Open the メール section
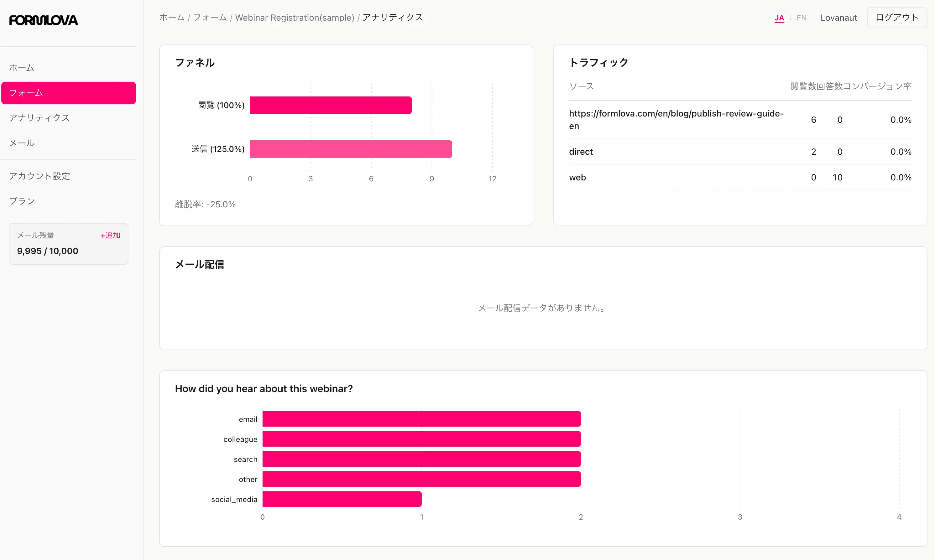The image size is (935, 560). [22, 143]
